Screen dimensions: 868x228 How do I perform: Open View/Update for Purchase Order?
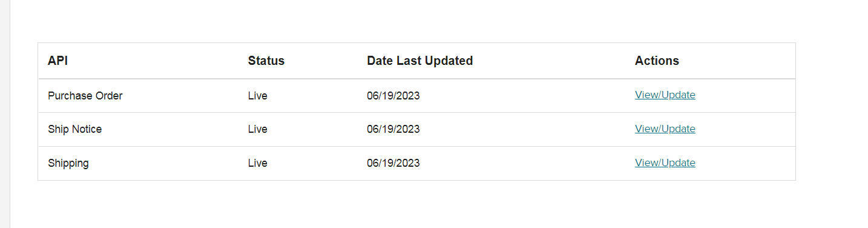[x=665, y=95]
